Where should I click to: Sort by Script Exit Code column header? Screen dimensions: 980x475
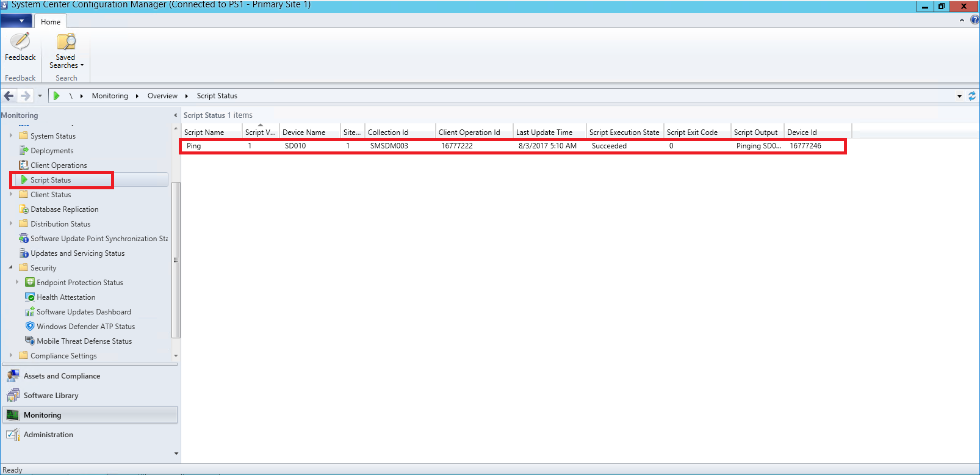click(697, 132)
